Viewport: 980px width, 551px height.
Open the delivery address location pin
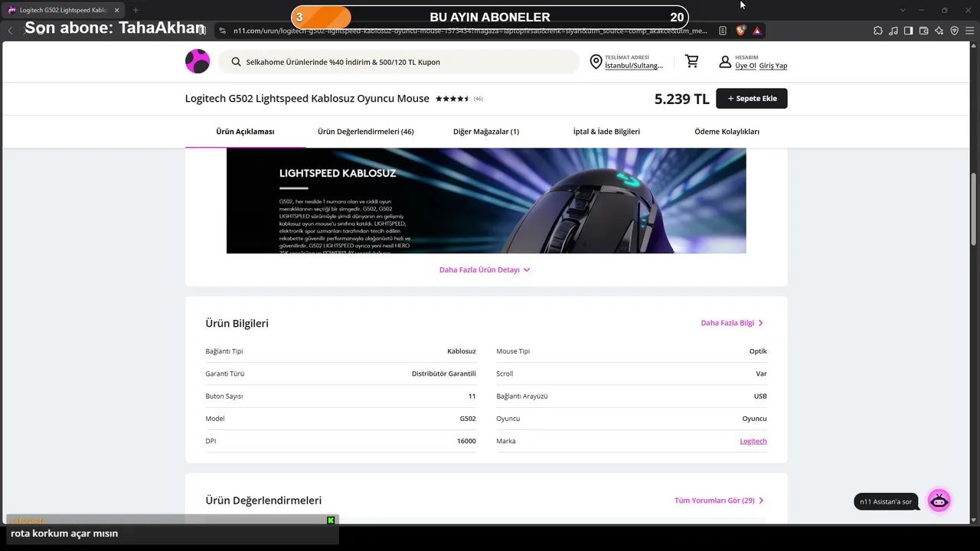(596, 62)
